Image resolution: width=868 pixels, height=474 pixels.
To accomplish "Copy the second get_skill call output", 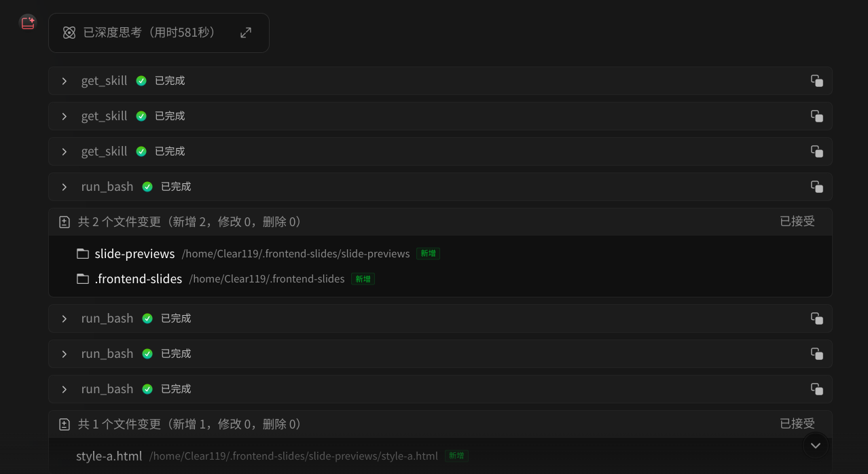I will [817, 116].
